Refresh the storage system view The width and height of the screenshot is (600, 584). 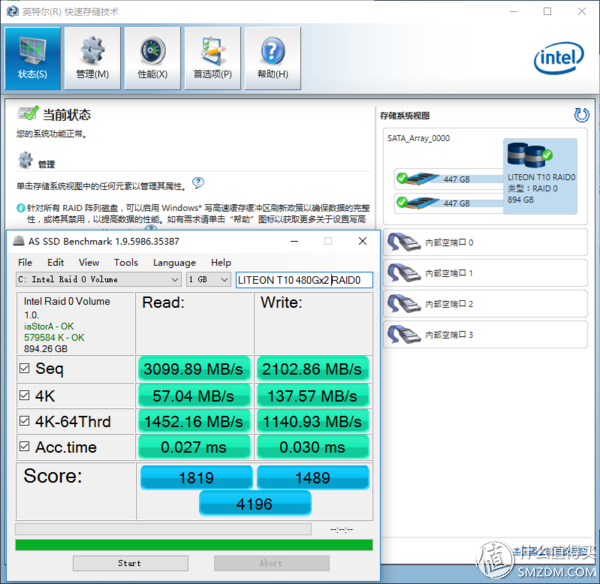click(x=581, y=116)
